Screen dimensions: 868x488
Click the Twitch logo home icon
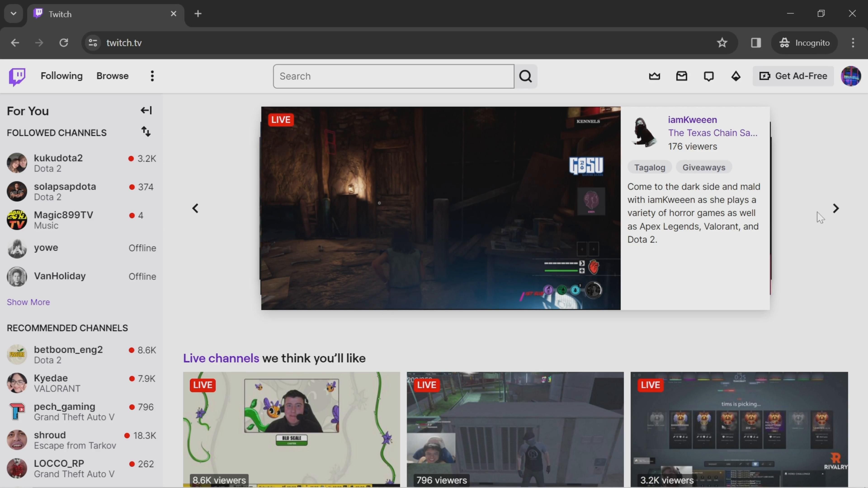click(17, 76)
